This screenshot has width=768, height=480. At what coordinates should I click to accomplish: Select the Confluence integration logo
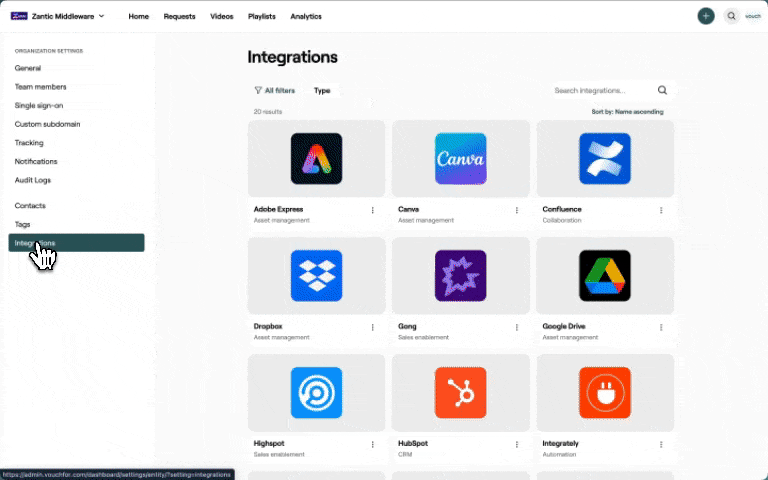click(605, 159)
